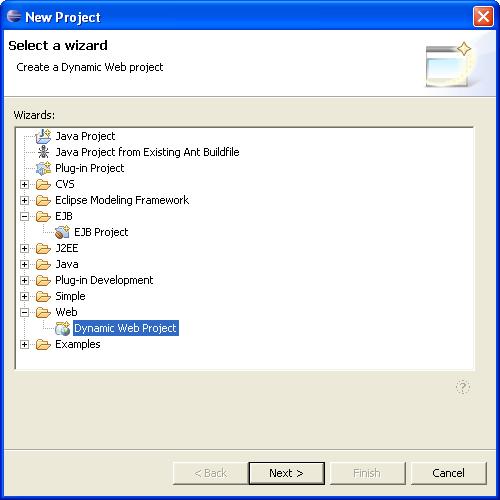The width and height of the screenshot is (500, 500).
Task: Select the Plug-in Project icon
Action: [x=43, y=168]
